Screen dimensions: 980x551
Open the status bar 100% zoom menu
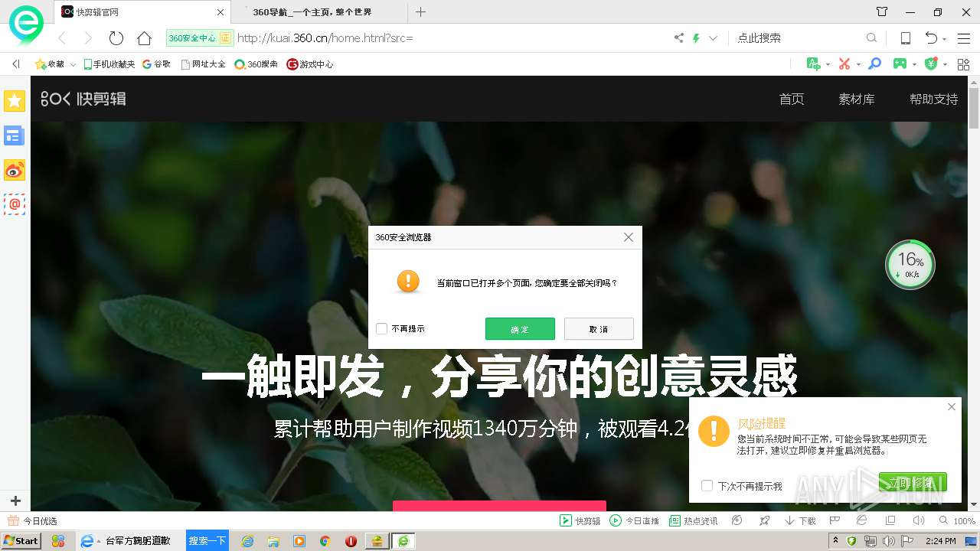click(x=957, y=520)
